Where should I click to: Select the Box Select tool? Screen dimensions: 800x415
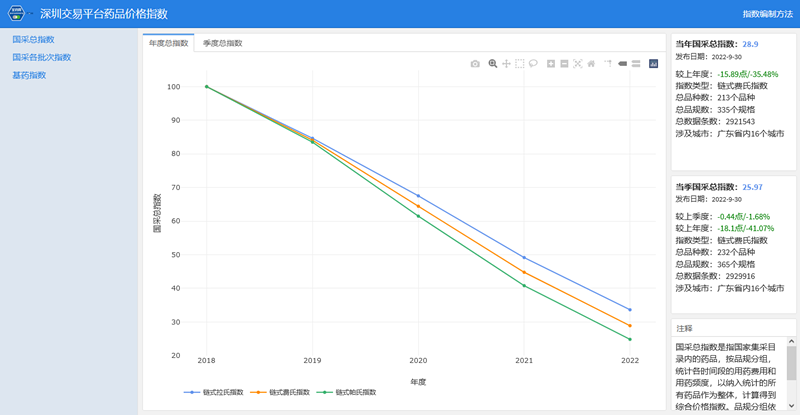point(520,64)
